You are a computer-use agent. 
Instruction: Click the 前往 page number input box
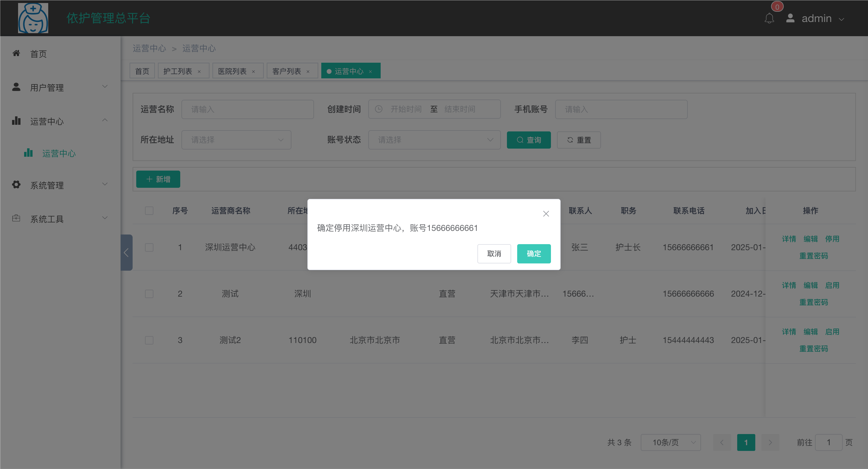(x=829, y=442)
